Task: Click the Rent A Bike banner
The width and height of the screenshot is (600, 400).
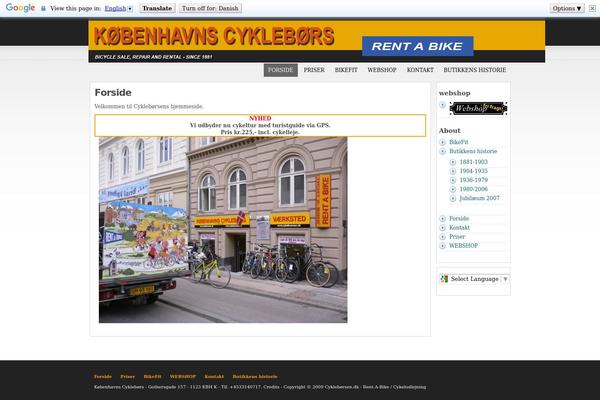Action: [x=417, y=46]
